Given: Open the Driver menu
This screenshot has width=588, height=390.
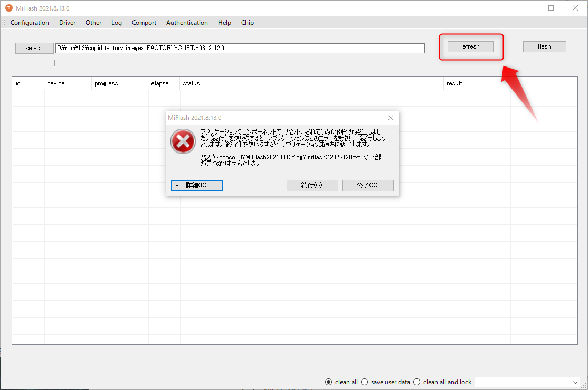Looking at the screenshot, I should 67,23.
